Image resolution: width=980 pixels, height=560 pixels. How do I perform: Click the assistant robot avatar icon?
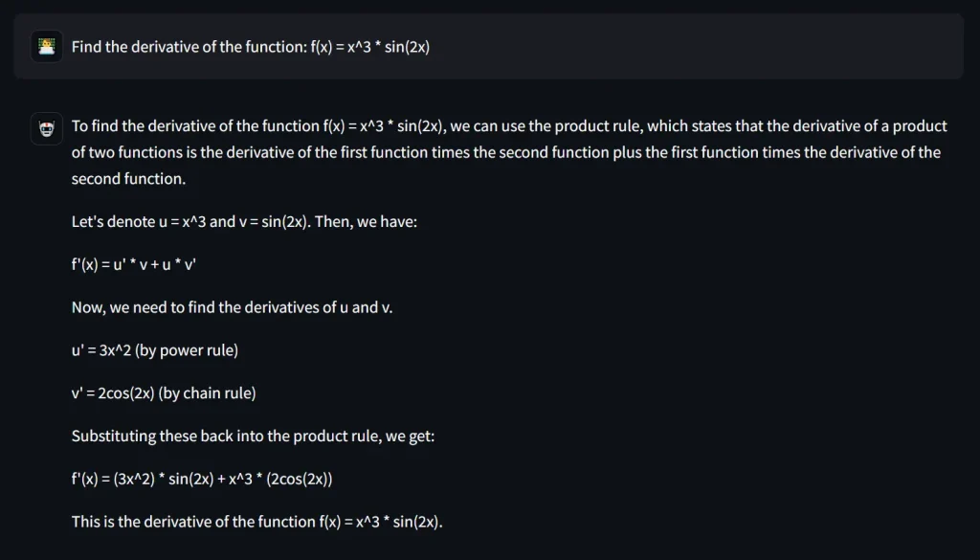click(x=45, y=127)
